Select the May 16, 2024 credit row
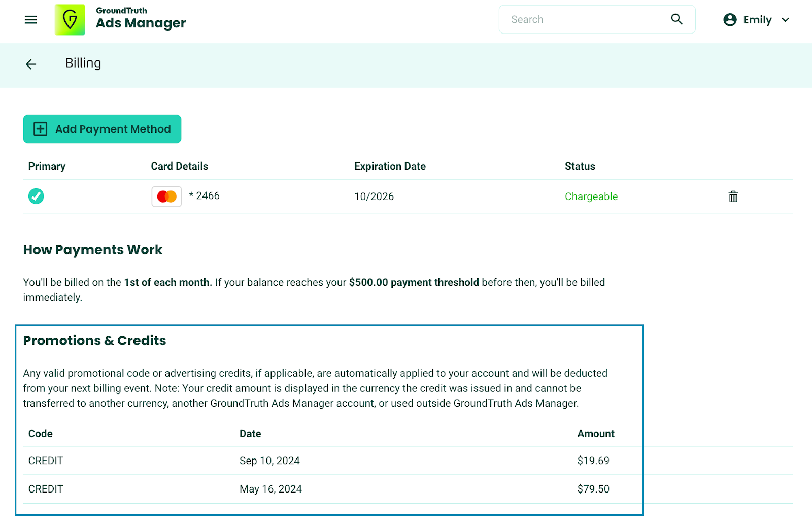This screenshot has width=812, height=525. tap(270, 489)
